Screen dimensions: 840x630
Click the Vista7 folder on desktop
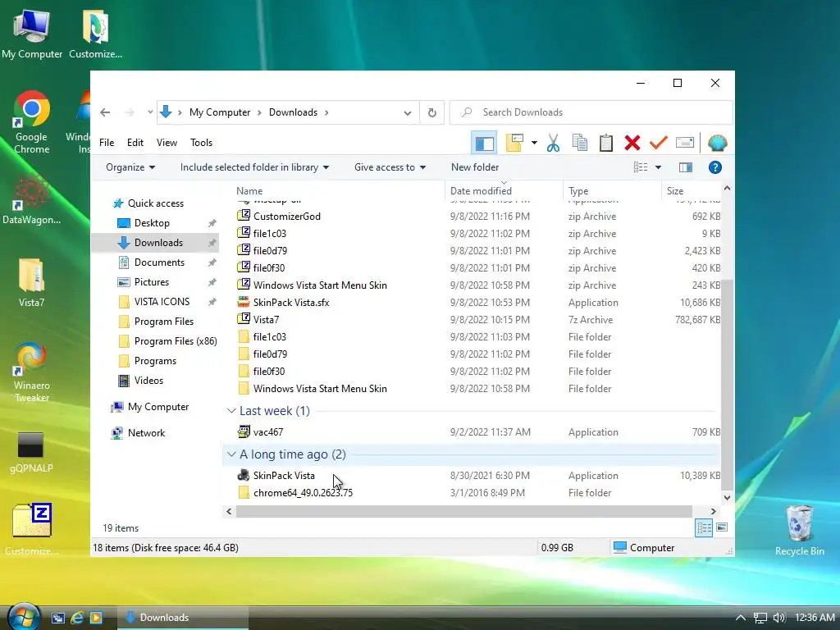(x=31, y=283)
